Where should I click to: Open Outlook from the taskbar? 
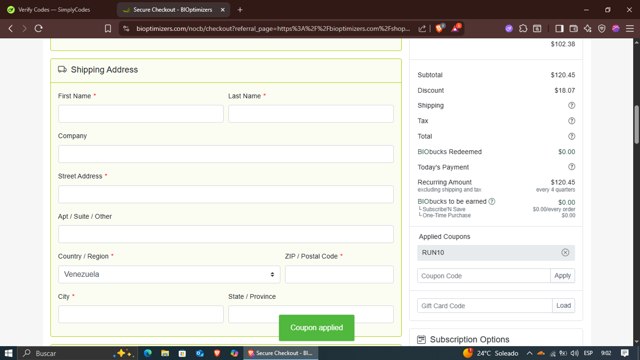200,353
